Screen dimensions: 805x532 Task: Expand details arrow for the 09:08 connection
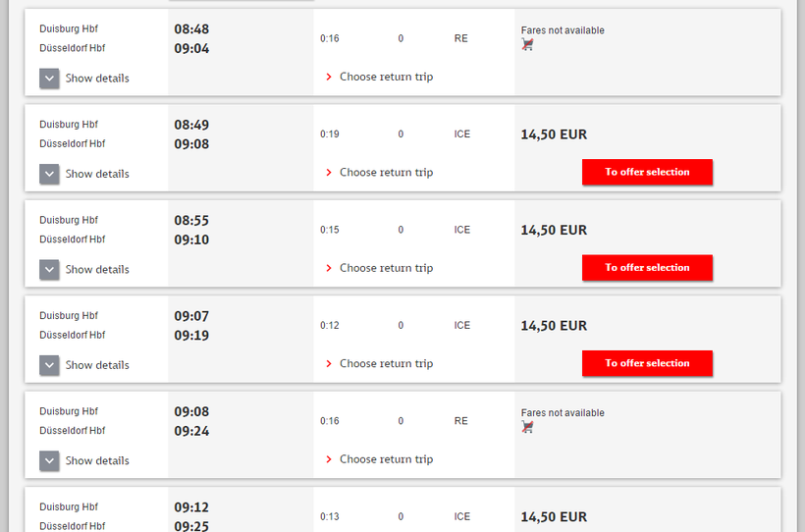[50, 460]
